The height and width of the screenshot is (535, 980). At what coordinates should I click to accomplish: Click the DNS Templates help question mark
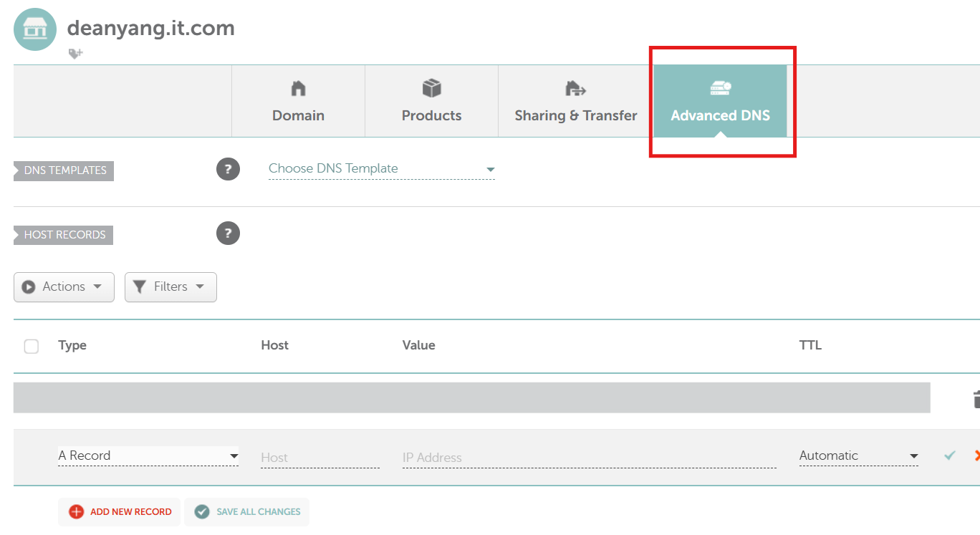point(228,169)
